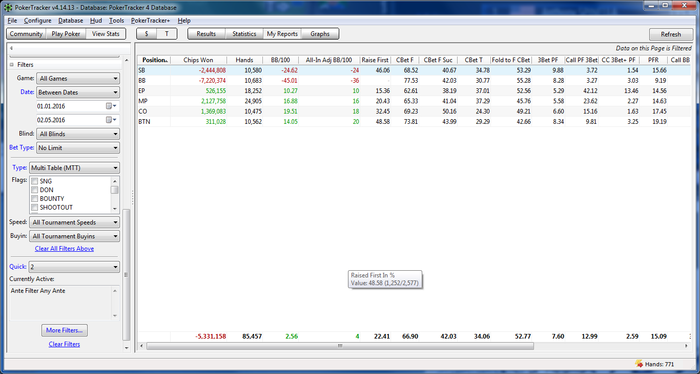Viewport: 700px width, 374px height.
Task: Click the All-In Adj BB/100 column header
Action: pos(329,60)
